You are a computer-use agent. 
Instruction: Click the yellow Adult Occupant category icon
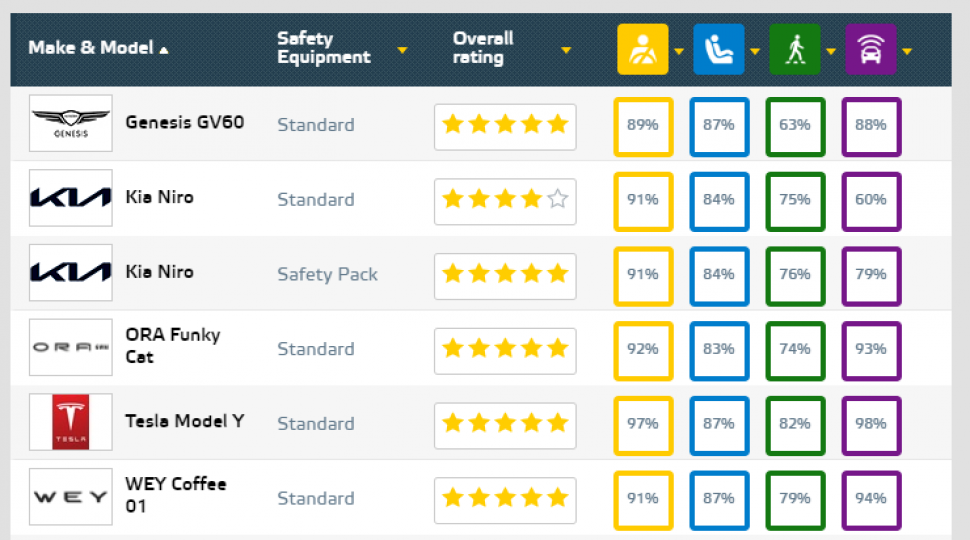click(x=642, y=50)
